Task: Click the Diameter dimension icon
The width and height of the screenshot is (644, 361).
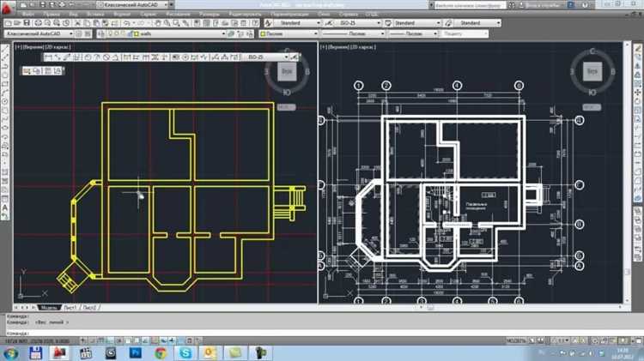Action: click(x=106, y=57)
